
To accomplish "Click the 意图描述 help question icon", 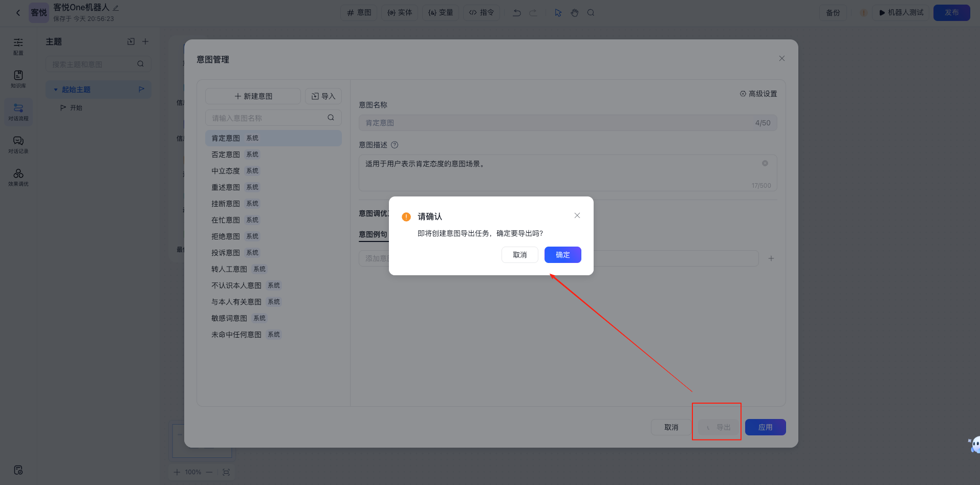I will pyautogui.click(x=395, y=145).
